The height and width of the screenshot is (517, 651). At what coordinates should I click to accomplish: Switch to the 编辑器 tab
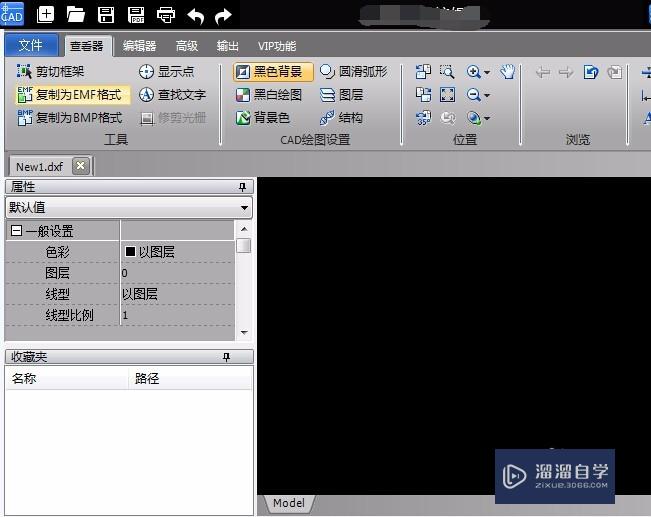140,46
